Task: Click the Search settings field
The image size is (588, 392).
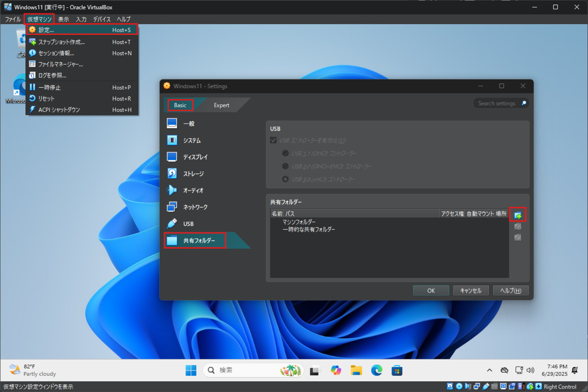Action: pyautogui.click(x=501, y=103)
